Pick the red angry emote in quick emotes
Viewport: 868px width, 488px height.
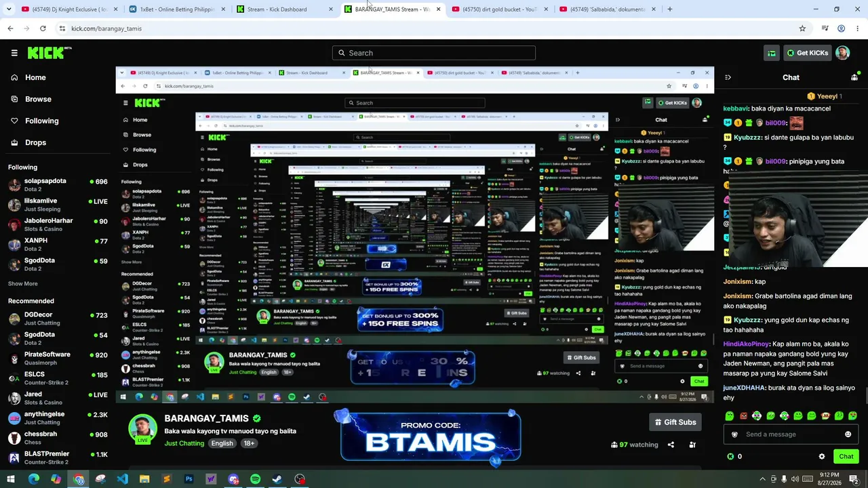pos(743,415)
